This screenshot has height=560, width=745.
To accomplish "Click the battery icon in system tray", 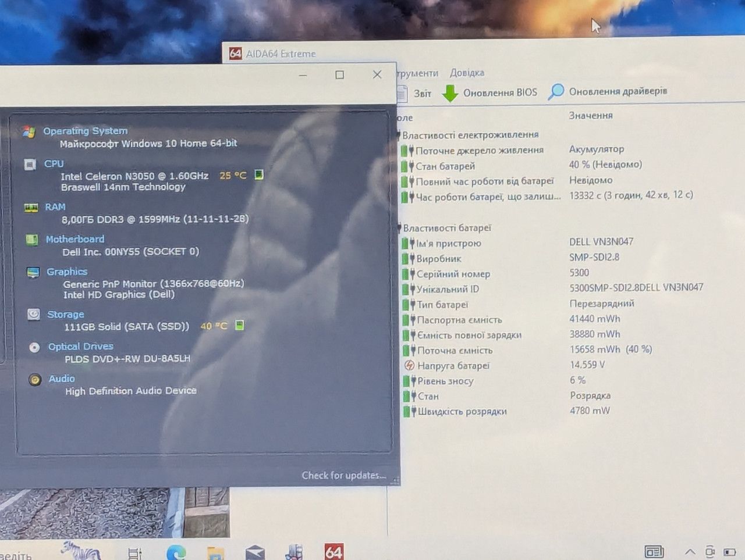I will [x=730, y=551].
